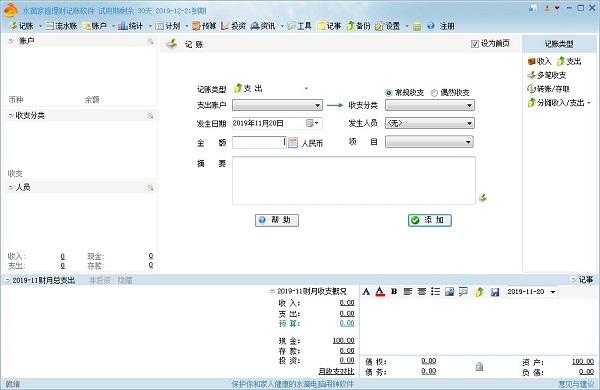
Task: Open the calendar picker for 发生日期
Action: click(x=313, y=123)
